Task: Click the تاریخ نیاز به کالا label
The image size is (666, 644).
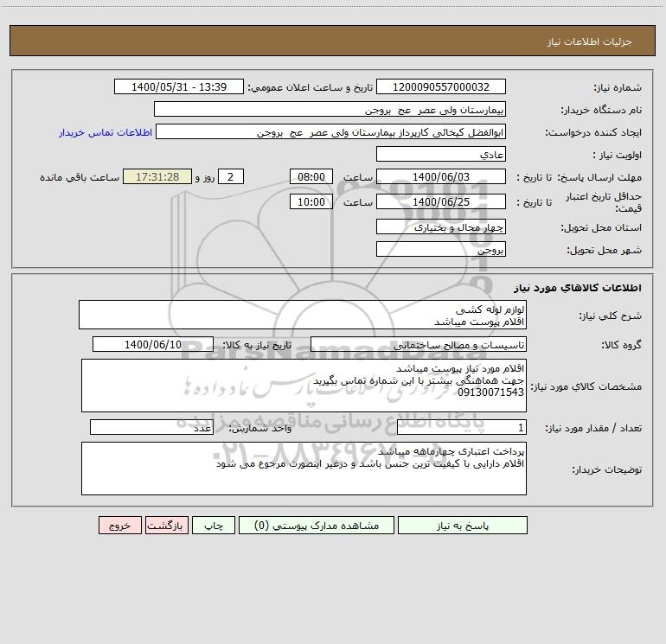Action: (x=257, y=346)
